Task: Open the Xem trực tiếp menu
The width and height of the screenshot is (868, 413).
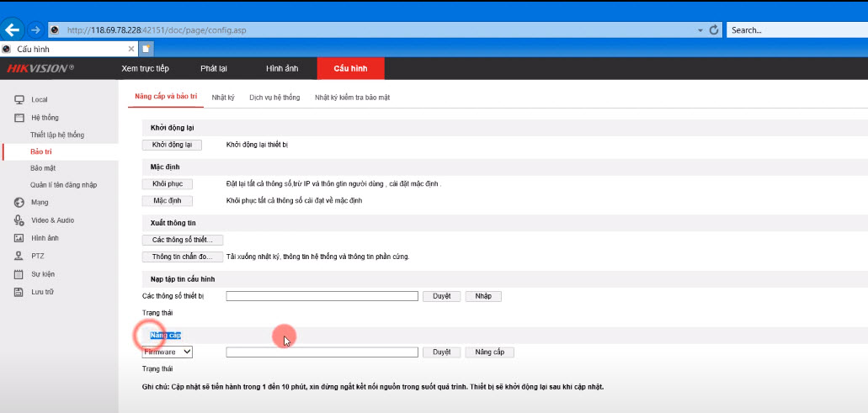Action: [145, 68]
